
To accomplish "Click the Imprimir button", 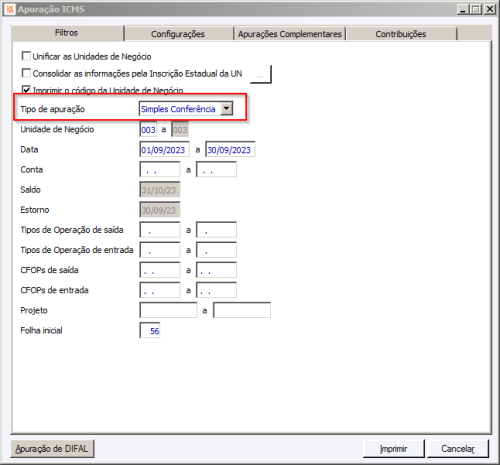I will 394,449.
